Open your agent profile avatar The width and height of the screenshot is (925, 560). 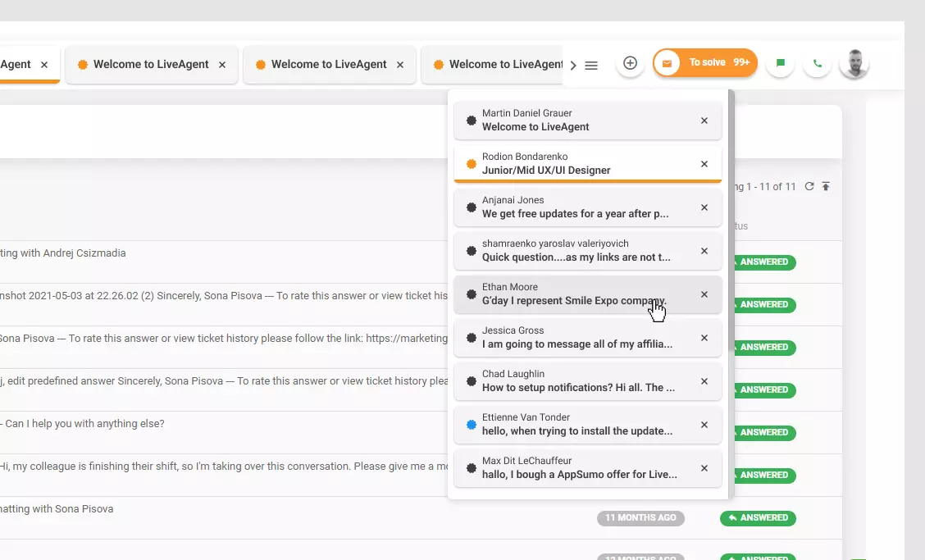pos(854,64)
